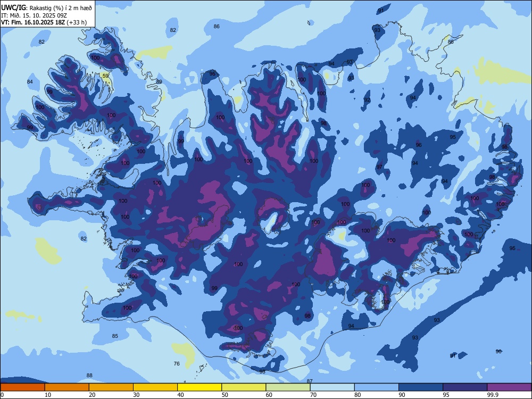Click the "20" legend tick label
The image size is (532, 399).
pos(92,395)
